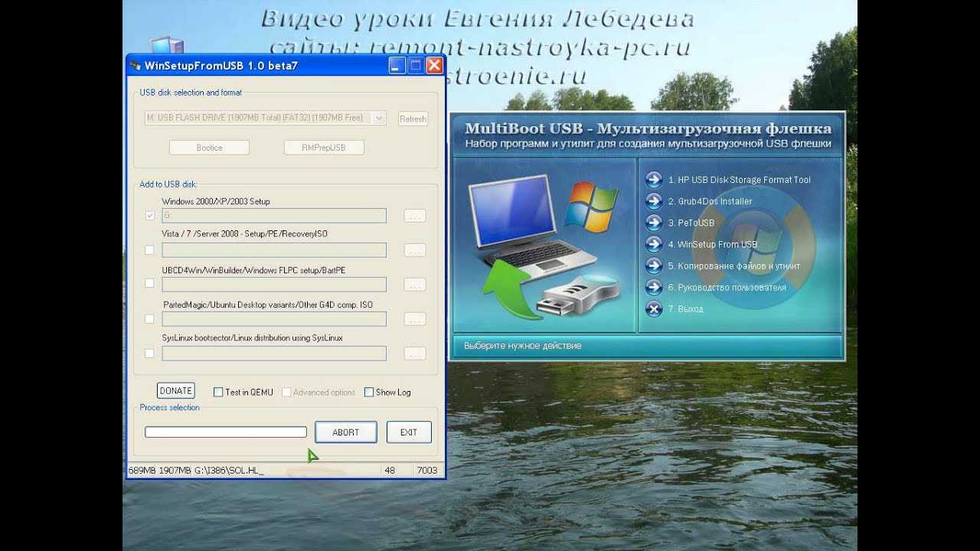Enable Vista / 7 / Server 2008 checkbox

(x=149, y=249)
